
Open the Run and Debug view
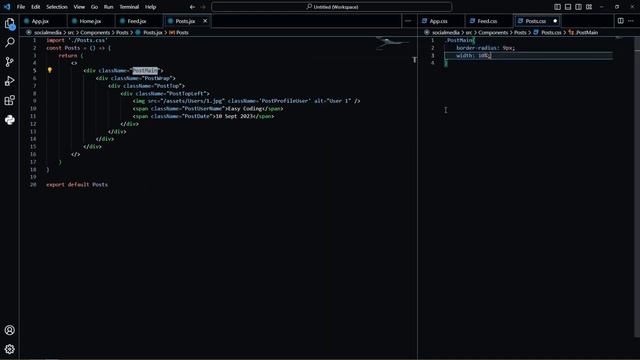click(10, 81)
